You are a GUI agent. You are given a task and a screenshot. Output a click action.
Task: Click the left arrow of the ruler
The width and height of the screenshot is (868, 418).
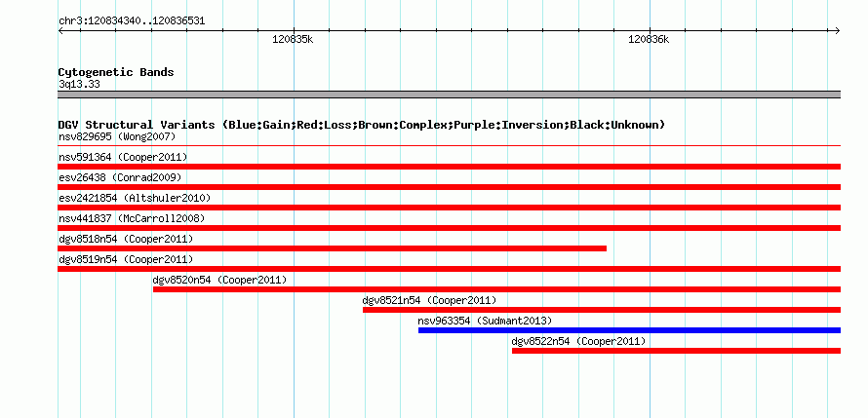(x=61, y=30)
